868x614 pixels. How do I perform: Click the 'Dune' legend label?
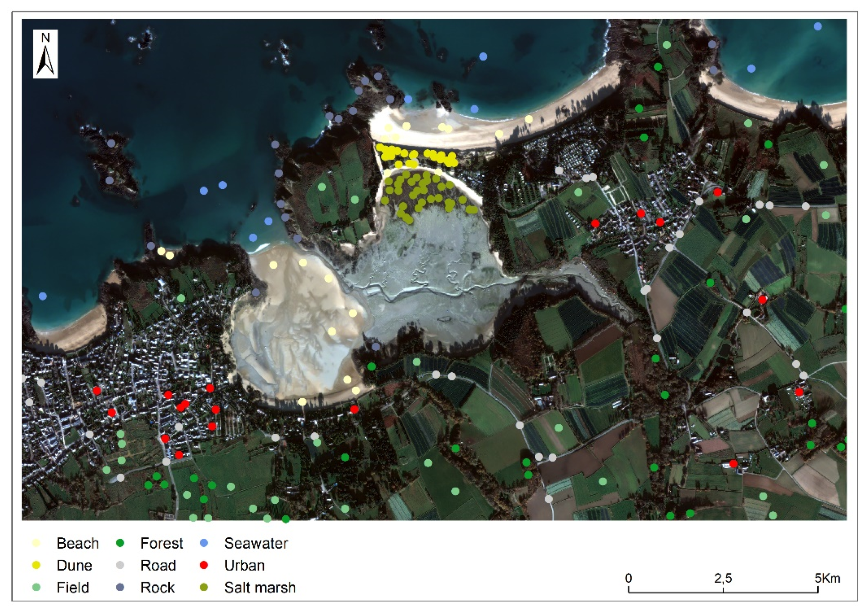(x=74, y=565)
